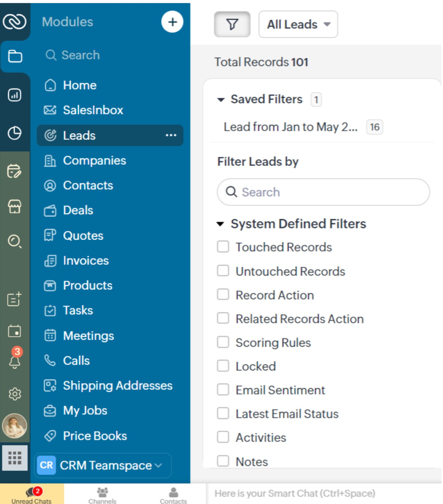Collapse the System Defined Filters section
Viewport: 443px width, 504px height.
(221, 224)
